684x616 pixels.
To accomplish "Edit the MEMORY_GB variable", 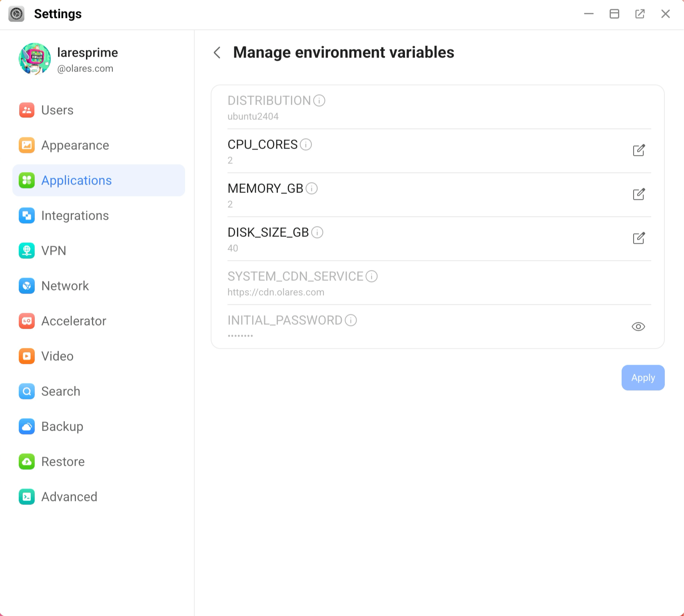I will (x=639, y=194).
